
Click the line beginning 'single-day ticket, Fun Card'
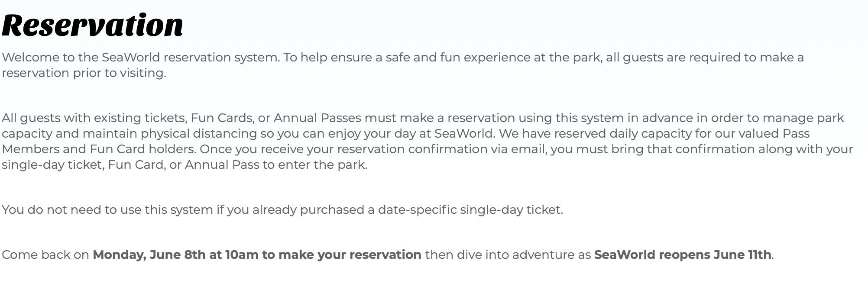pos(185,165)
